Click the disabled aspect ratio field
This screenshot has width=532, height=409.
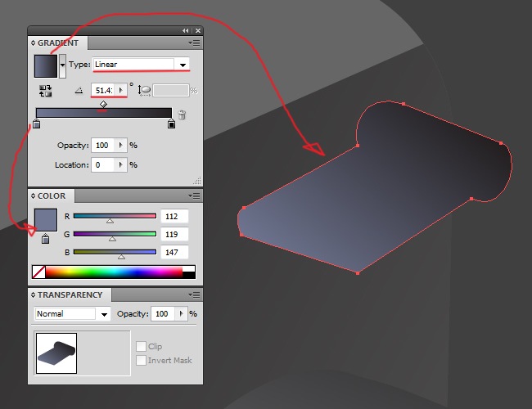point(171,91)
